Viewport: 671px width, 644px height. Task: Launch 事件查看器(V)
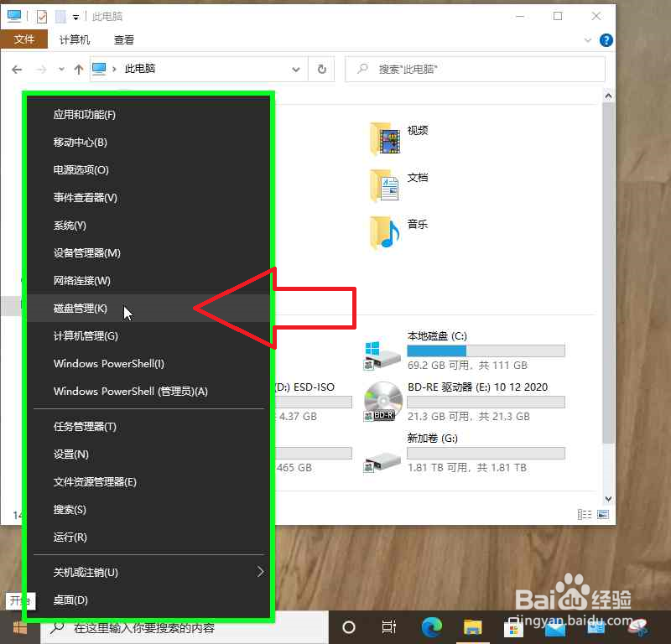[x=148, y=198]
